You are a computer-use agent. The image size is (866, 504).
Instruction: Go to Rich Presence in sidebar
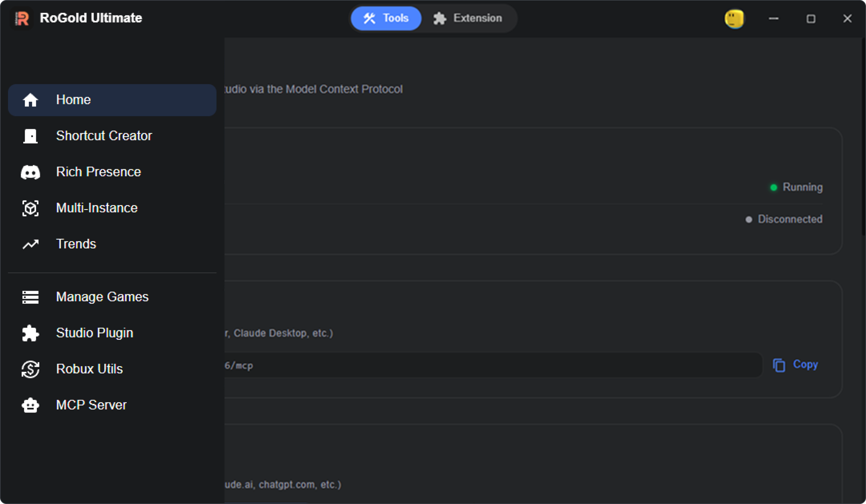(112, 172)
